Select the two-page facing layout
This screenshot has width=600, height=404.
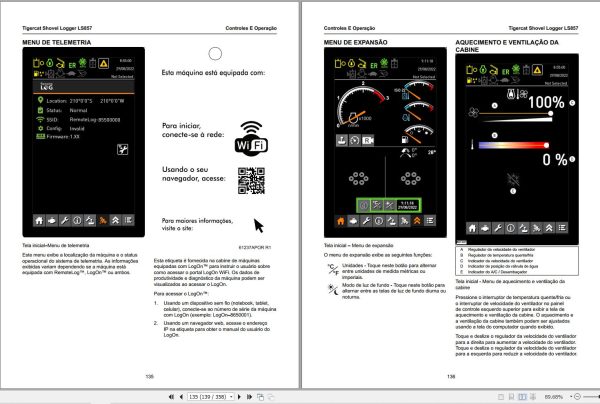pyautogui.click(x=522, y=397)
